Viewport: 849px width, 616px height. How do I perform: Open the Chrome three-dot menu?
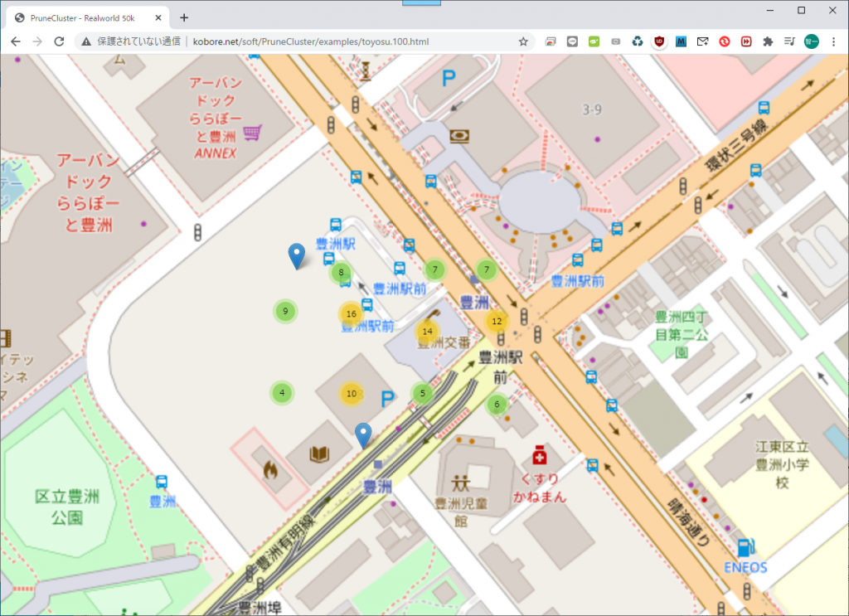[832, 41]
